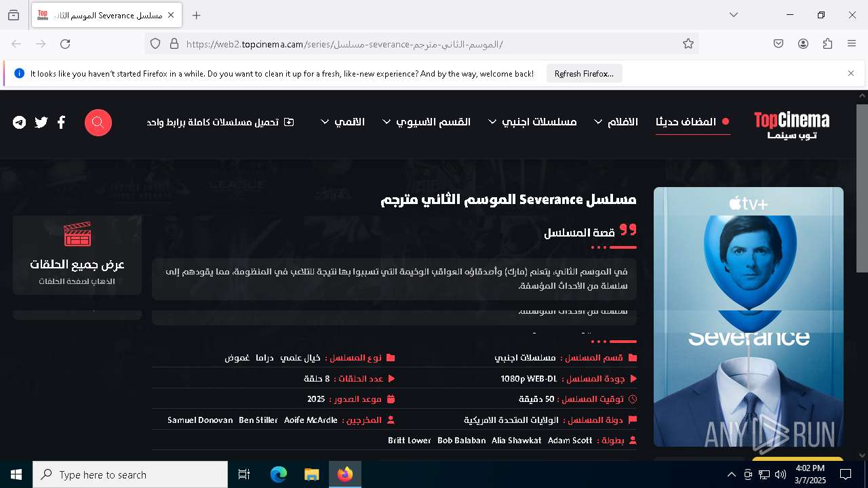This screenshot has width=868, height=488.
Task: Click the clapperboard icon for all episodes
Action: point(77,235)
